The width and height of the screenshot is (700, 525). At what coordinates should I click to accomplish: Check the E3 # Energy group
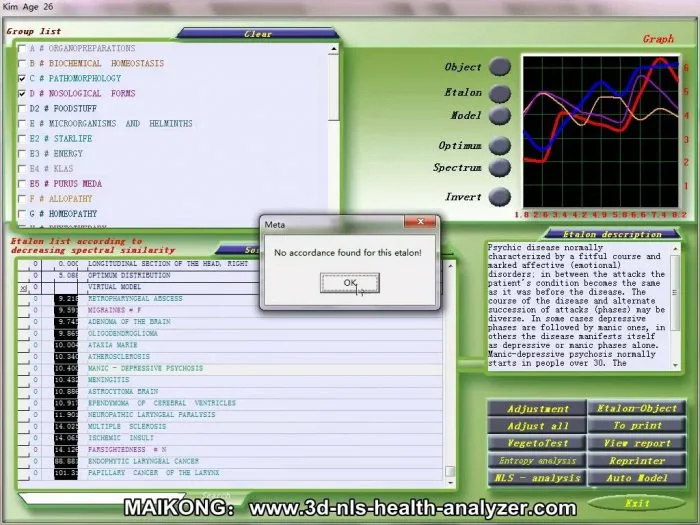[x=21, y=154]
